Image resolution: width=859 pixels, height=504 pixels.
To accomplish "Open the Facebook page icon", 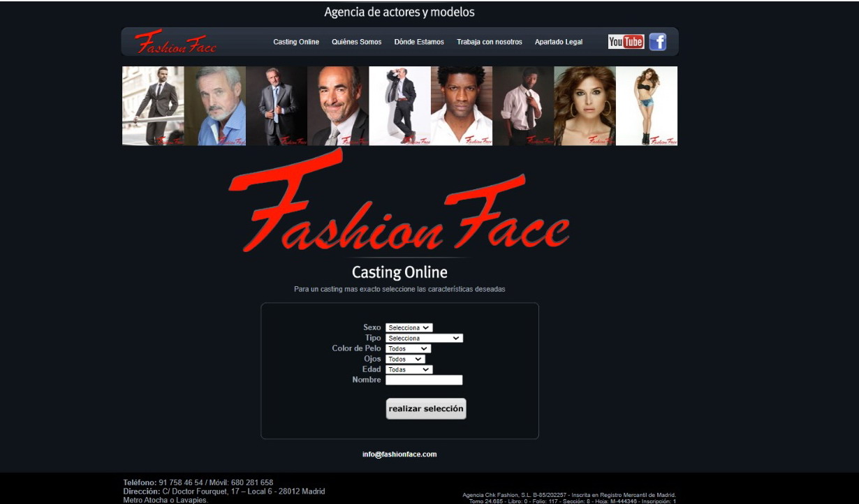I will (658, 42).
